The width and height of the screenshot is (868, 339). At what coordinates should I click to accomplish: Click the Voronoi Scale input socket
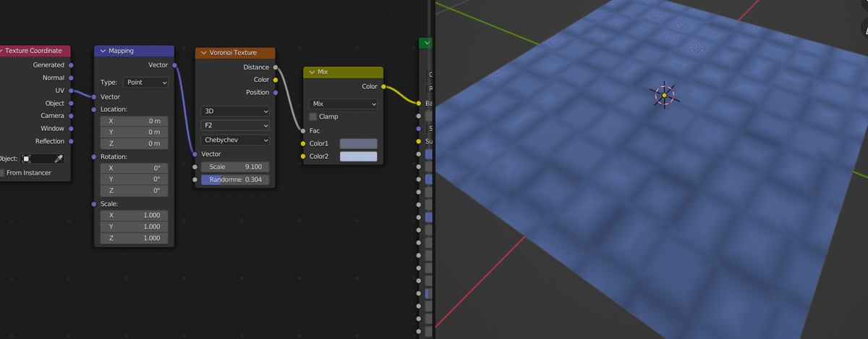[195, 167]
